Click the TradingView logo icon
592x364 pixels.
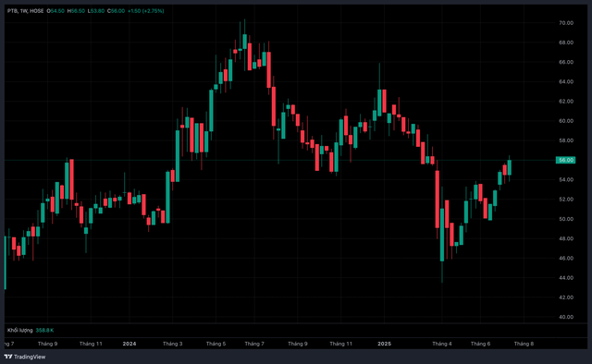click(8, 357)
